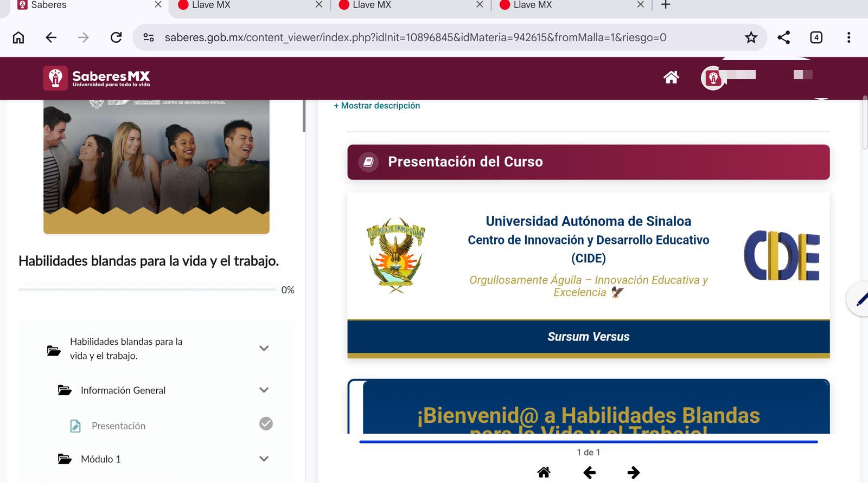Click the Mostrar descripción link
The image size is (868, 483).
[x=377, y=106]
